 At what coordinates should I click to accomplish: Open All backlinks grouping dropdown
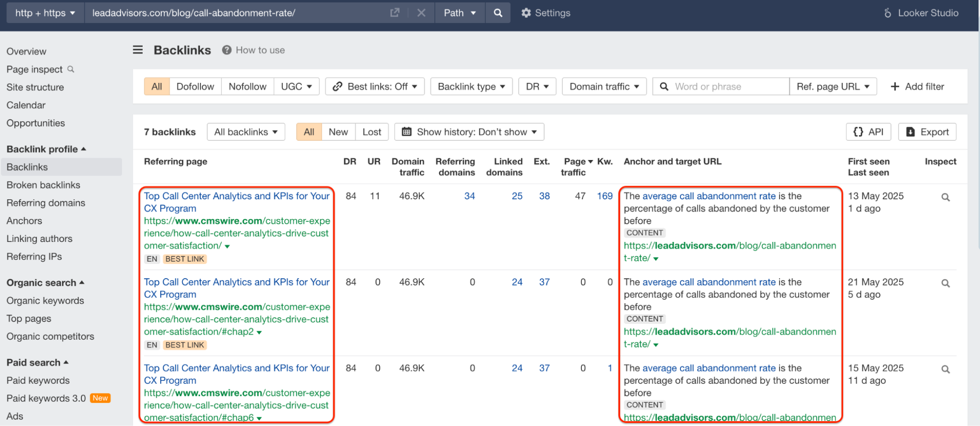point(246,132)
